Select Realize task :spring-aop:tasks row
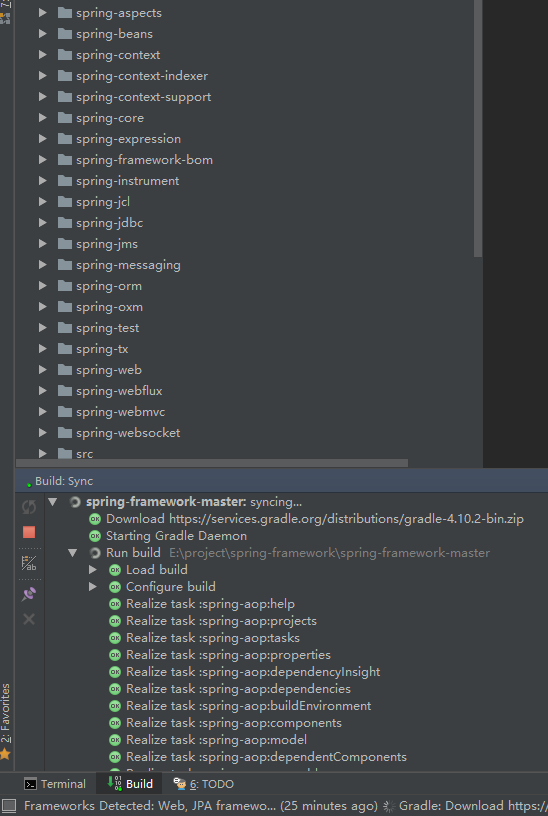The image size is (548, 816). click(213, 638)
